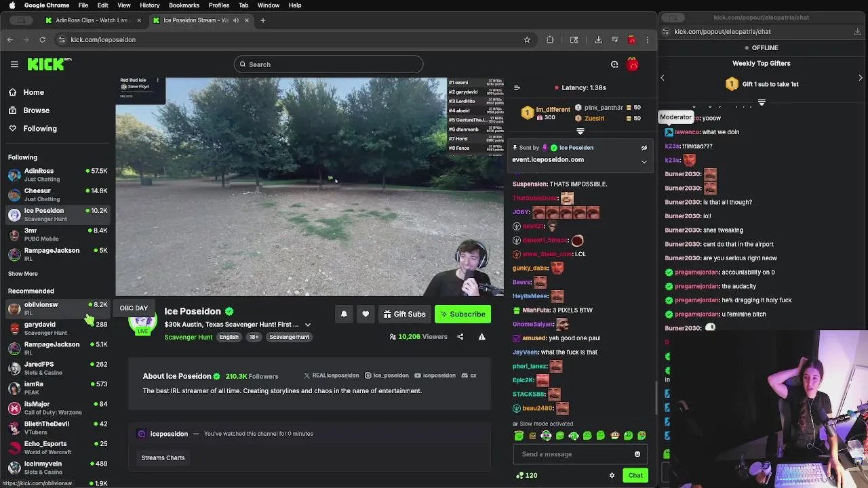Open JaredFPS recommended channel

[x=58, y=368]
